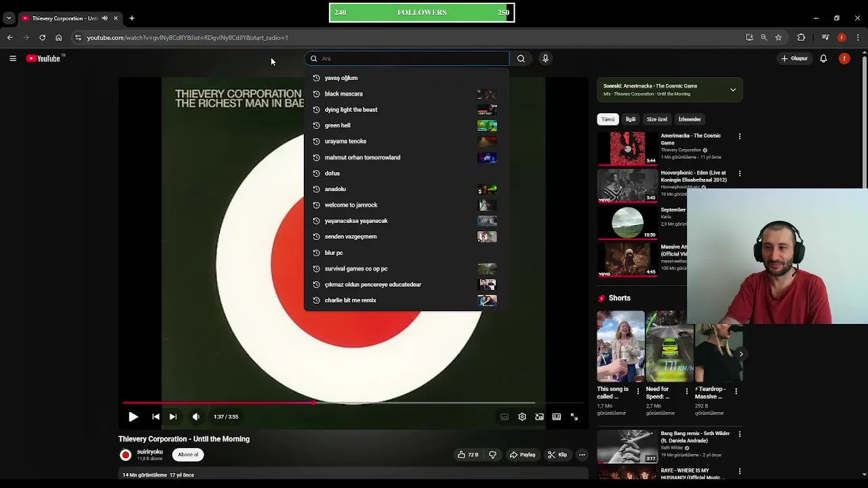The height and width of the screenshot is (488, 868).
Task: Expand the Sonraki playlist panel chevron
Action: click(x=732, y=89)
